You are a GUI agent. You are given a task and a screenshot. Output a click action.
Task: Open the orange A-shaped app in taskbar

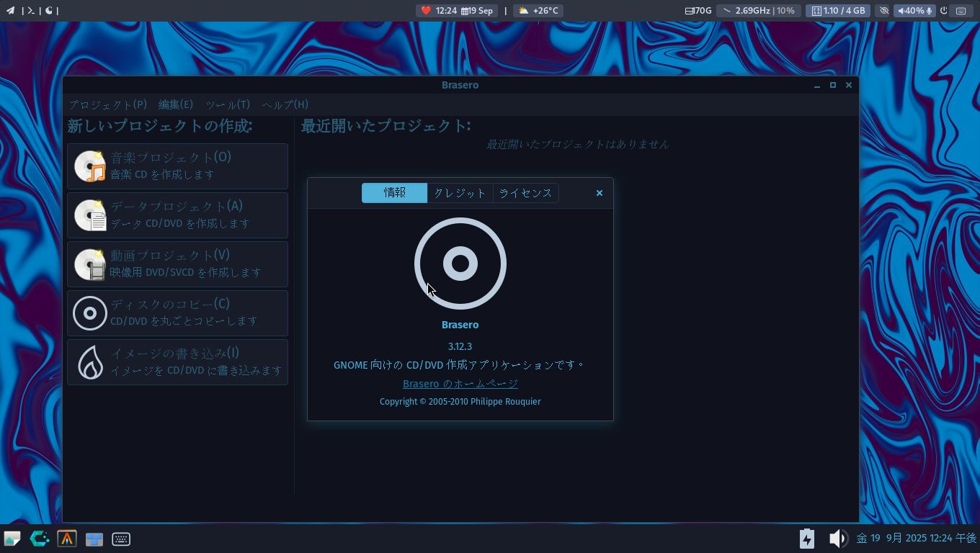coord(67,539)
